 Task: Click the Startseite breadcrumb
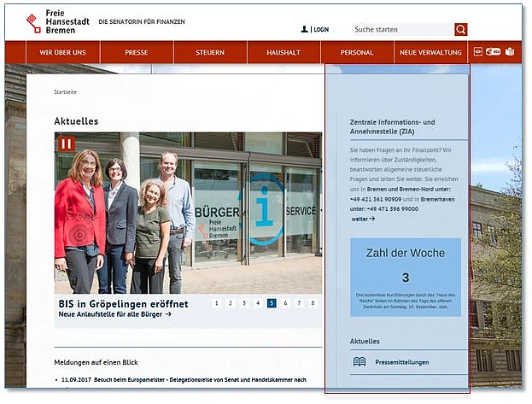(65, 91)
